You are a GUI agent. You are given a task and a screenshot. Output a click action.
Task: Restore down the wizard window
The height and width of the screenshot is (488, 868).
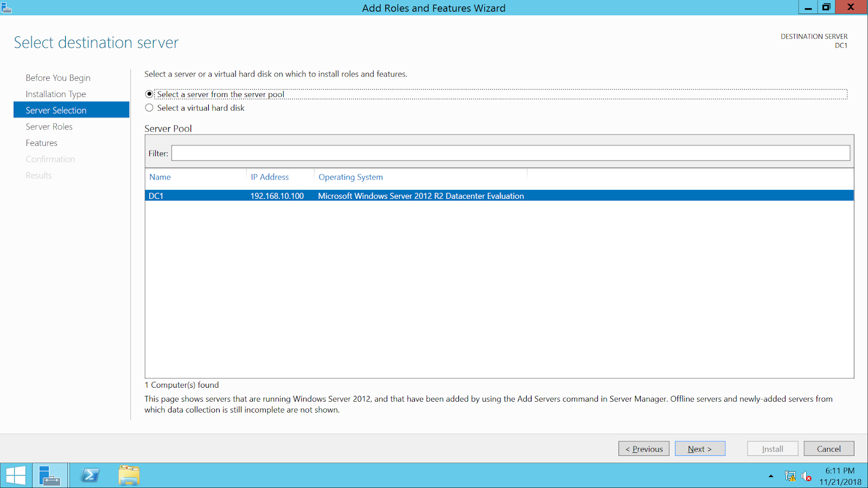pyautogui.click(x=826, y=7)
